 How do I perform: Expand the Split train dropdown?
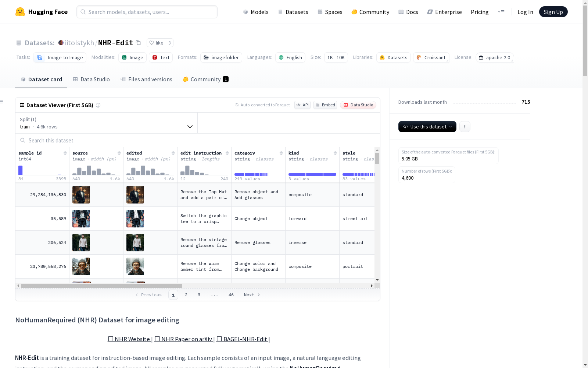click(107, 123)
